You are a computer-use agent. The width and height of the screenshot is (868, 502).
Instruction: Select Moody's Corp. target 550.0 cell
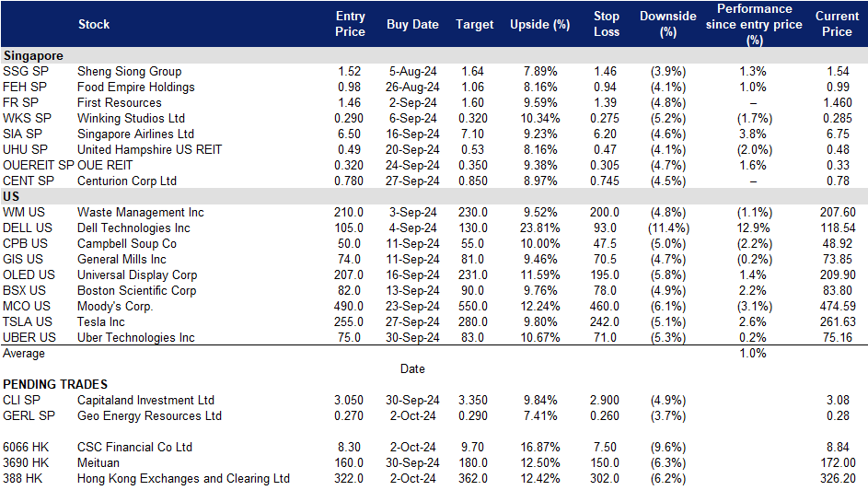point(473,307)
